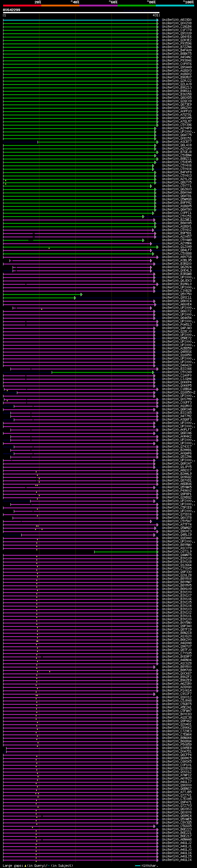Click the UniRef100_A2BD59 label
The width and height of the screenshot is (197, 868).
coord(177,349)
